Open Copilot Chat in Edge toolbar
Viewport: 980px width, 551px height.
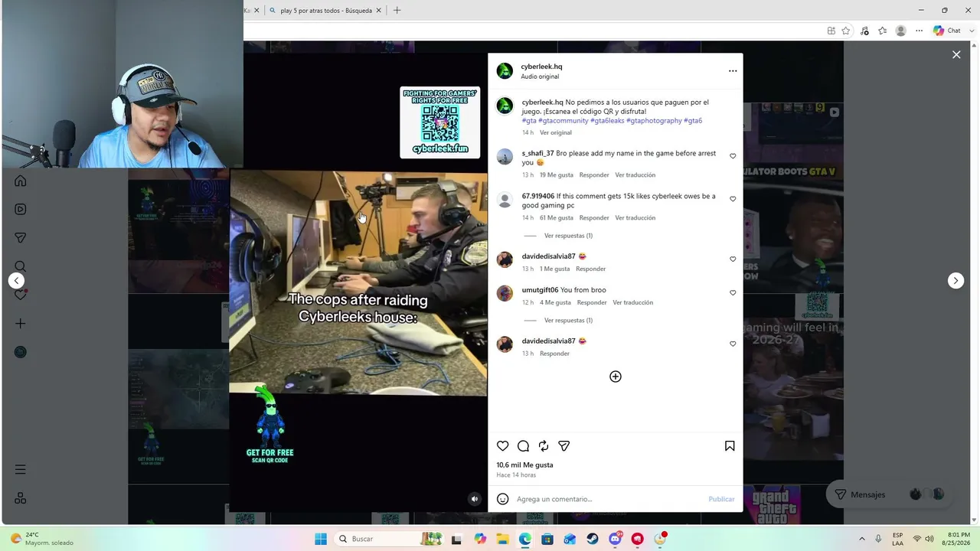[x=947, y=31]
